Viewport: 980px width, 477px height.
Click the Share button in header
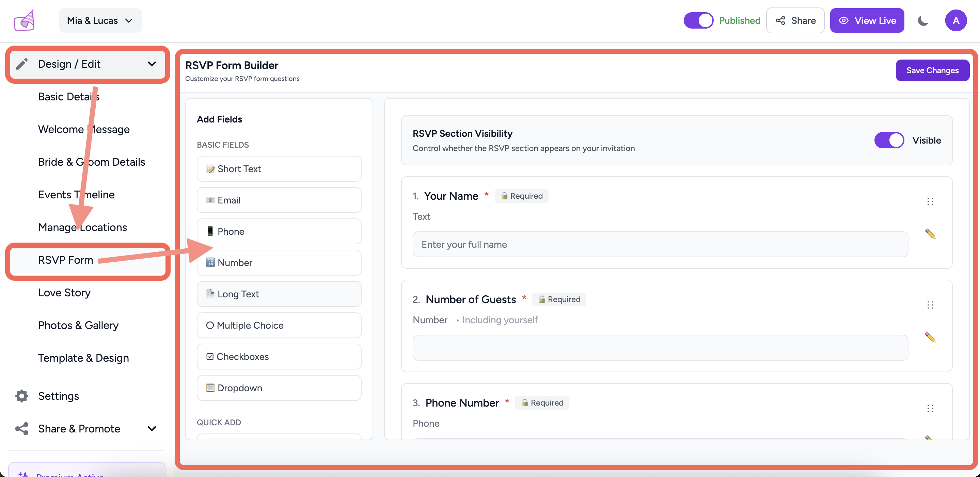click(795, 20)
